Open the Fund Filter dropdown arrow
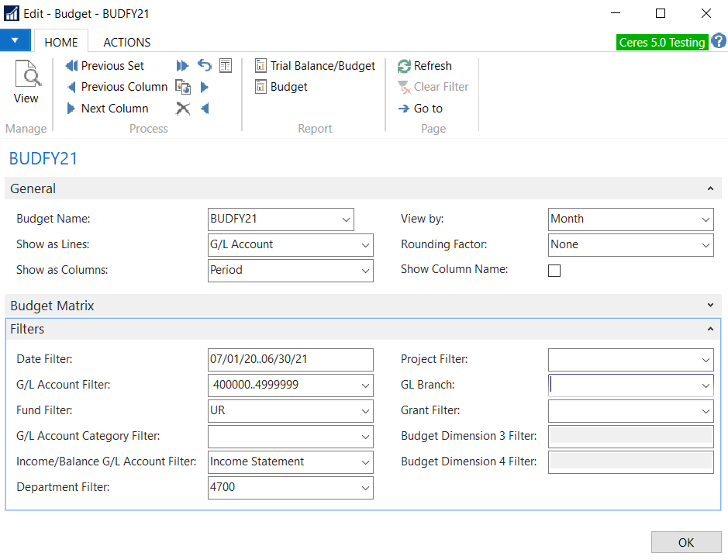Screen dimensions: 728x560 [x=365, y=411]
